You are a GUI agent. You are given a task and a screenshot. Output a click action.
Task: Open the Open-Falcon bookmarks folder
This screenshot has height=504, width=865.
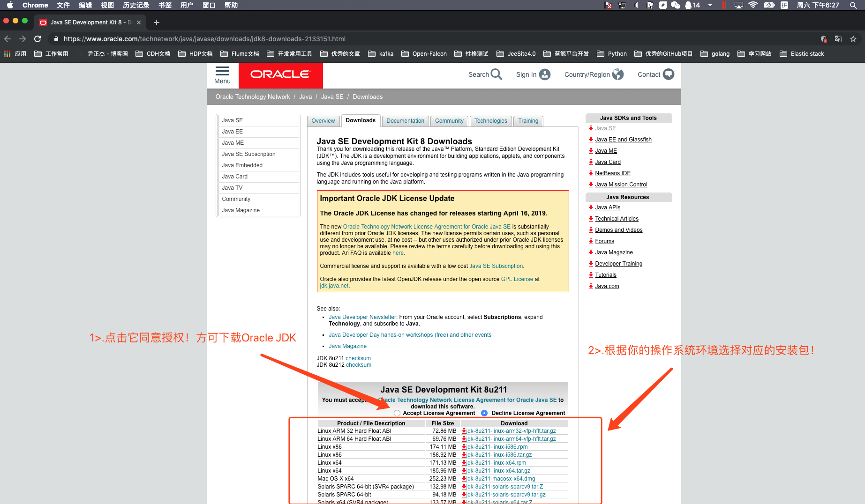424,54
